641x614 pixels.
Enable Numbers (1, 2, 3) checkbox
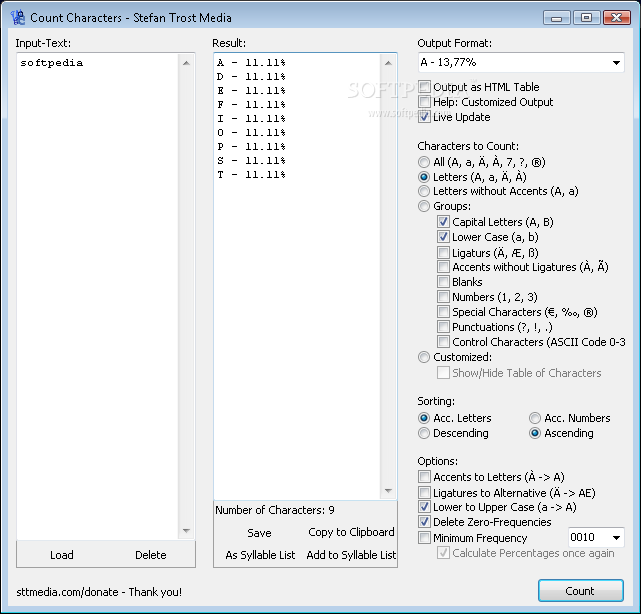[x=443, y=297]
